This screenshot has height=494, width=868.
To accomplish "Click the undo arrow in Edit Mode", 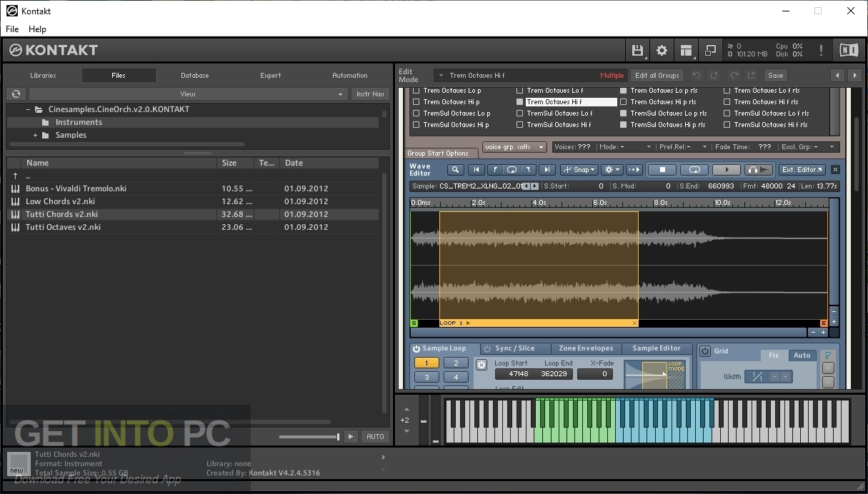I will click(x=696, y=75).
